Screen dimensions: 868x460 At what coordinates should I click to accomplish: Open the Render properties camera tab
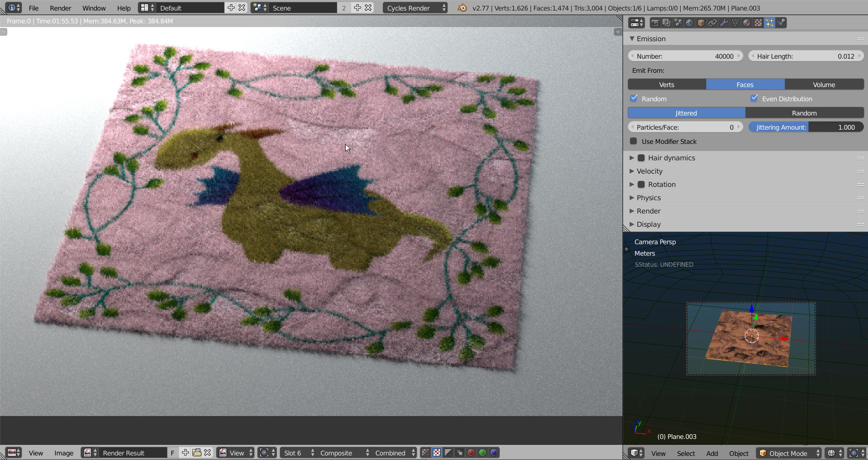(x=655, y=22)
